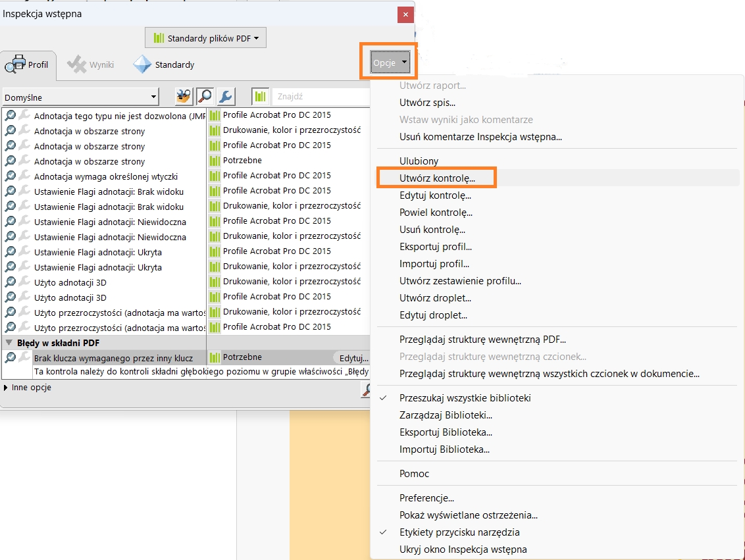This screenshot has height=560, width=745.
Task: Toggle Etykiety przycisku narzędzia option
Action: coord(459,532)
